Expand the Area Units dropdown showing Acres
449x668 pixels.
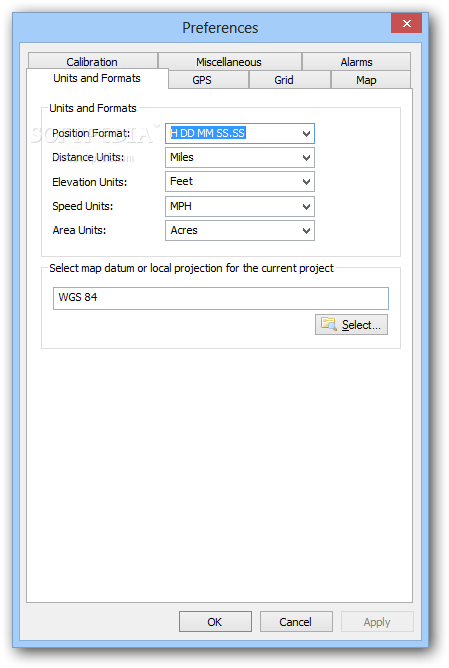tap(240, 230)
